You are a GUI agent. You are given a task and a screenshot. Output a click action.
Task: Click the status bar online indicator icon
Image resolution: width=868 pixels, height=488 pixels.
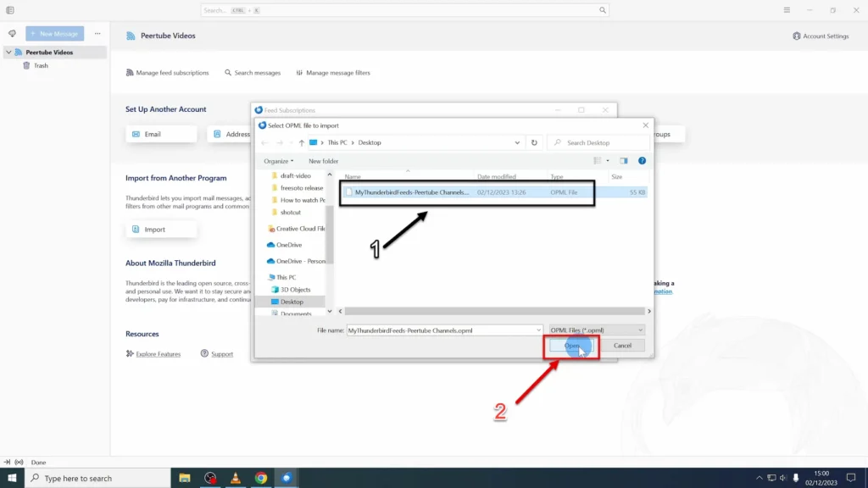pyautogui.click(x=19, y=463)
